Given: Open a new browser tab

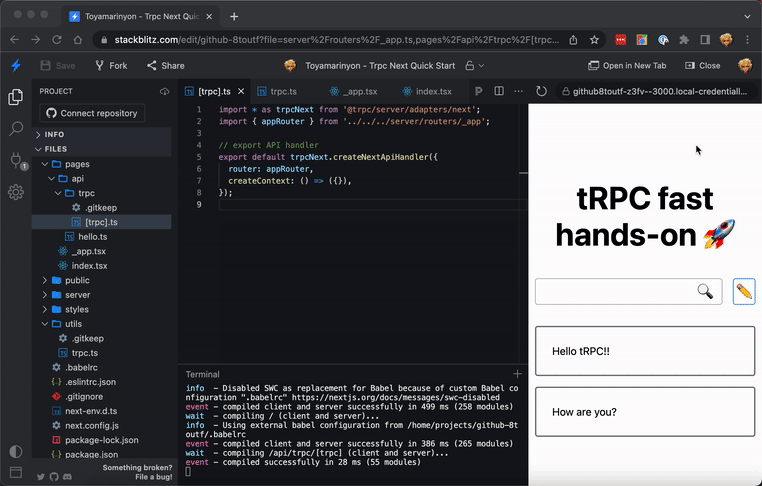Looking at the screenshot, I should click(234, 17).
